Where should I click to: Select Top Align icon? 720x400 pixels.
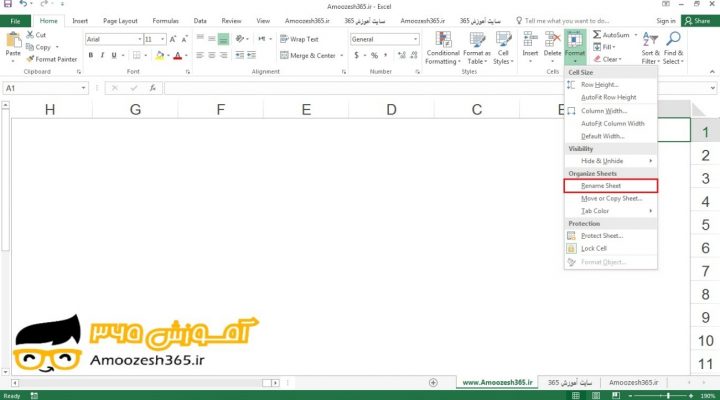pos(200,39)
